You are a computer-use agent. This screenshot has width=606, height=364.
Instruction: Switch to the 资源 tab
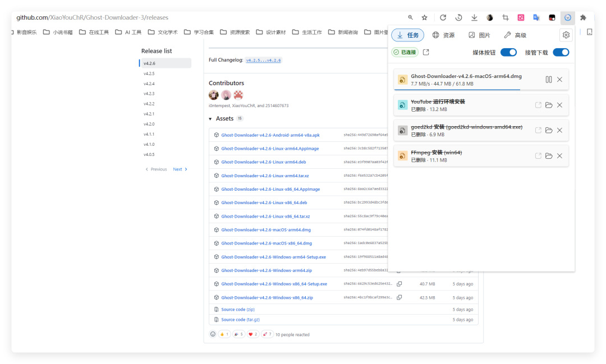coord(443,35)
